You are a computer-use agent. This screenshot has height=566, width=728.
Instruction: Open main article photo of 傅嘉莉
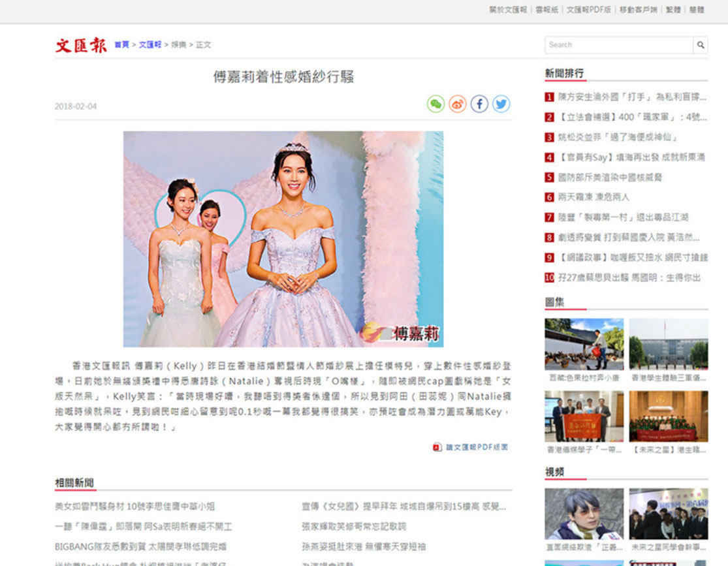[x=283, y=239]
